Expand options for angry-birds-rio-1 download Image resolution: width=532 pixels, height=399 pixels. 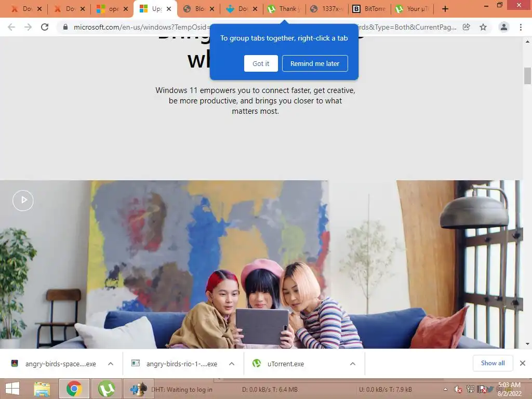pyautogui.click(x=232, y=364)
